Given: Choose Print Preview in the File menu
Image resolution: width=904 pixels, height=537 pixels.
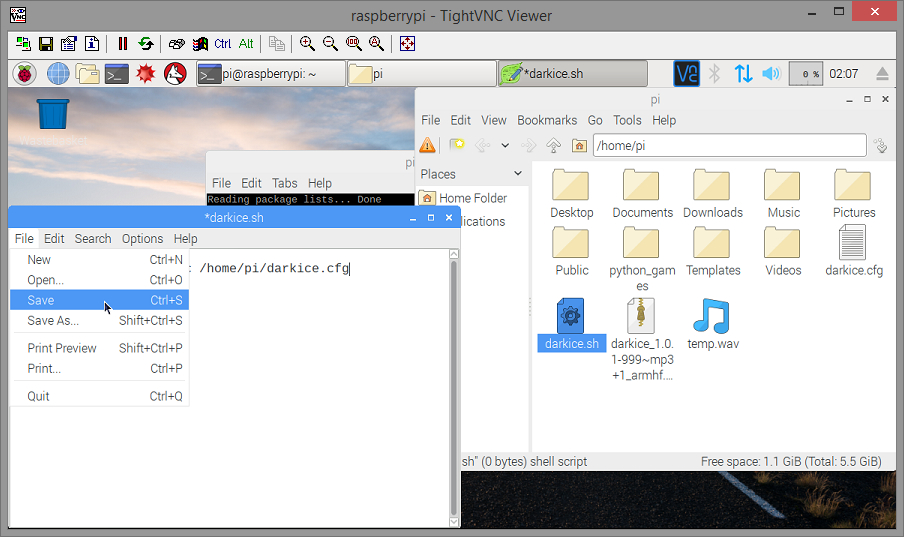Looking at the screenshot, I should [x=99, y=348].
